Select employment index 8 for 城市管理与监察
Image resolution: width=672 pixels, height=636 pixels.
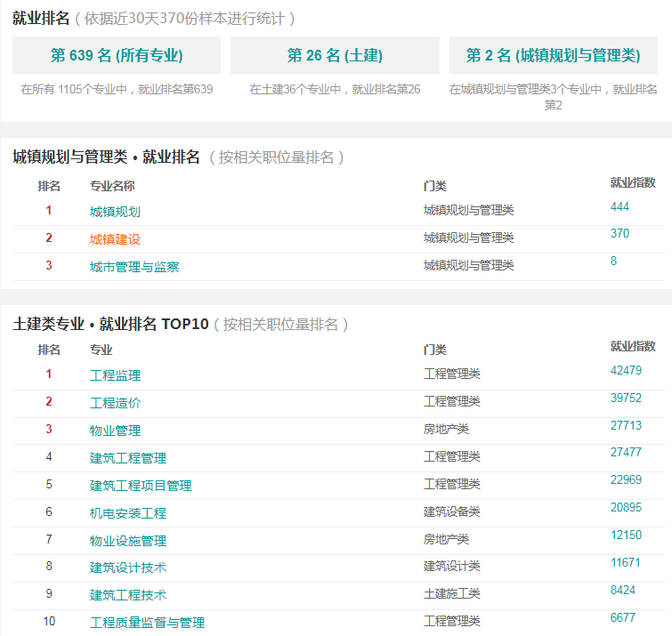[614, 261]
